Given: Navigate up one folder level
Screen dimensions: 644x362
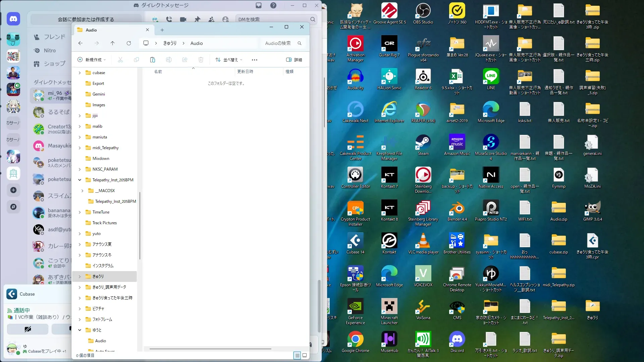Looking at the screenshot, I should (113, 43).
